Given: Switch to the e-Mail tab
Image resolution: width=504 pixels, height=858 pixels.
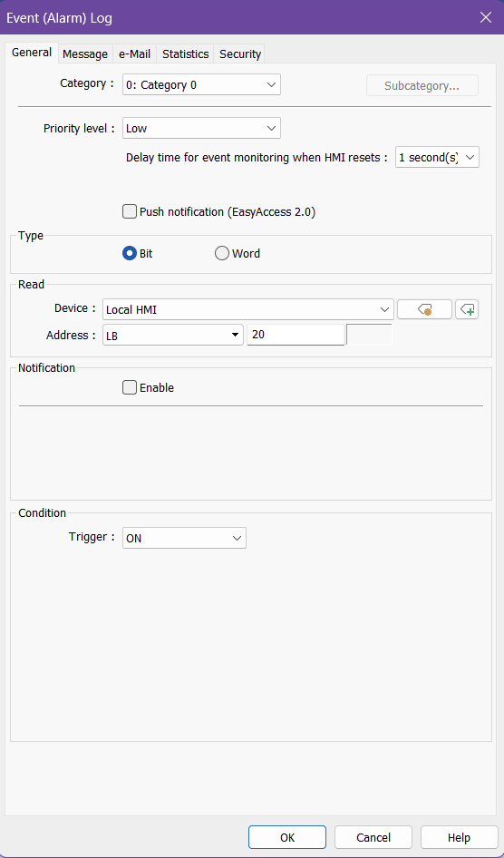Looking at the screenshot, I should 134,54.
